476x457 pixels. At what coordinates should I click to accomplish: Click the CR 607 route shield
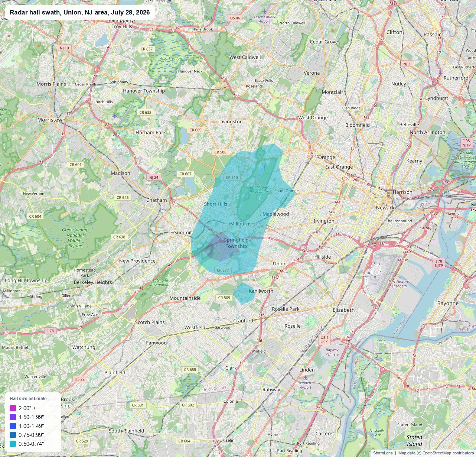185,174
